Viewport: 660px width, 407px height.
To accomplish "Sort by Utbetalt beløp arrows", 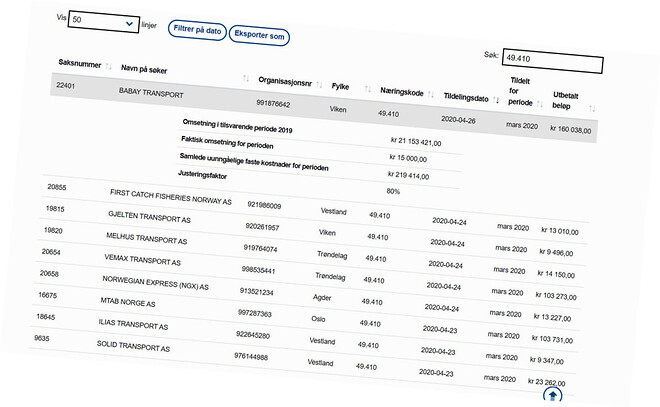I will (x=592, y=109).
